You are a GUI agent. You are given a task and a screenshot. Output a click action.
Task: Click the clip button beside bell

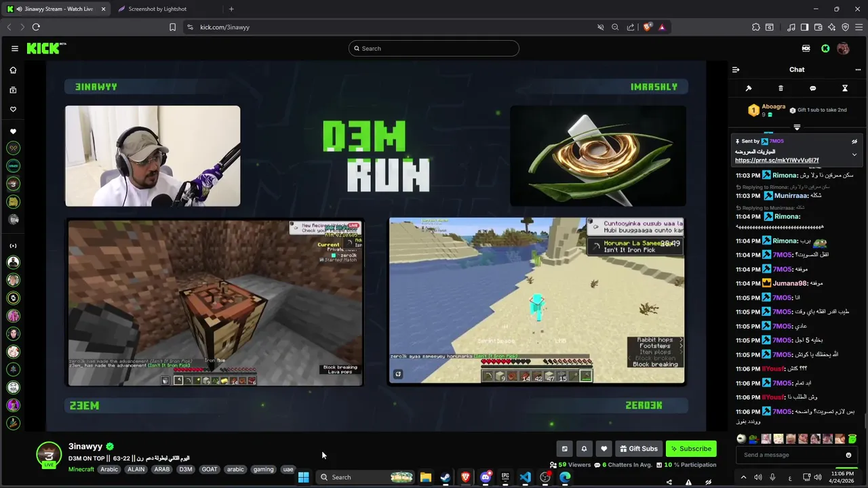(x=564, y=449)
